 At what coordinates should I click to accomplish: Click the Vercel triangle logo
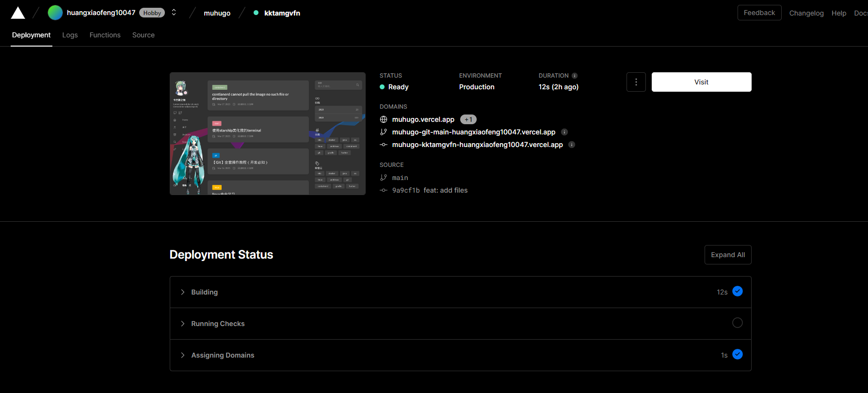(x=18, y=13)
